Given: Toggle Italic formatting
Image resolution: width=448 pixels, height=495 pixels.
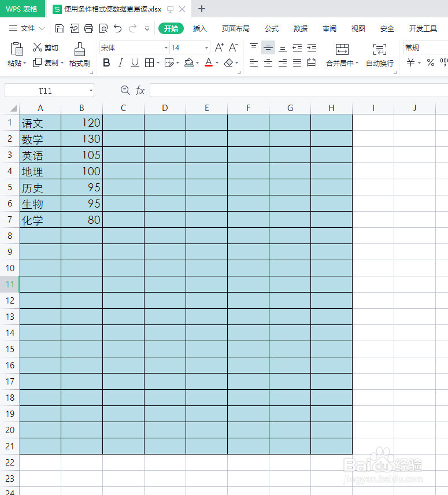Looking at the screenshot, I should coord(120,63).
